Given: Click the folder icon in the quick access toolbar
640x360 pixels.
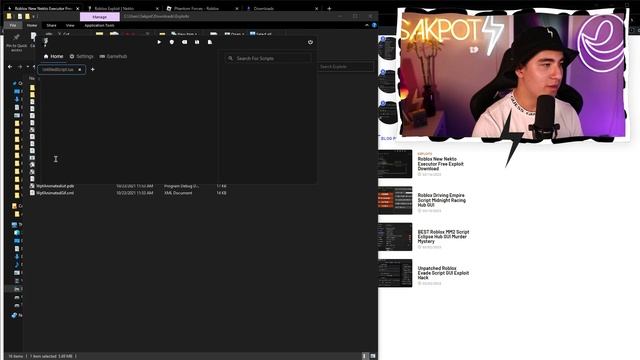Looking at the screenshot, I should 27,17.
